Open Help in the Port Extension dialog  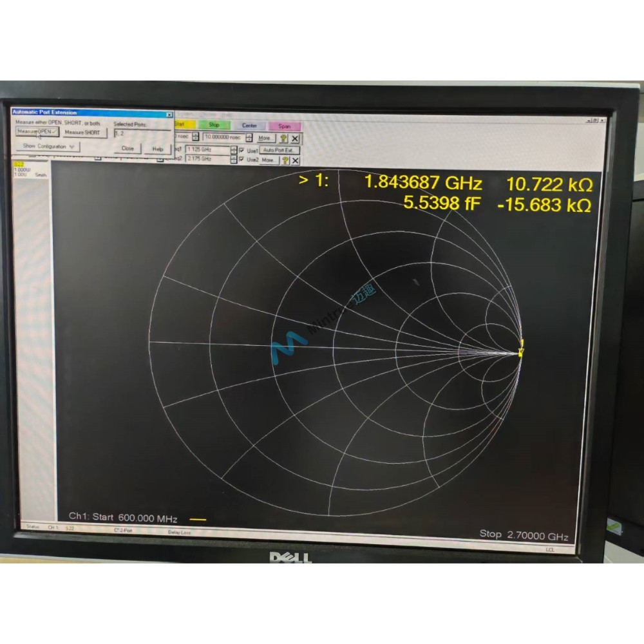(x=158, y=149)
